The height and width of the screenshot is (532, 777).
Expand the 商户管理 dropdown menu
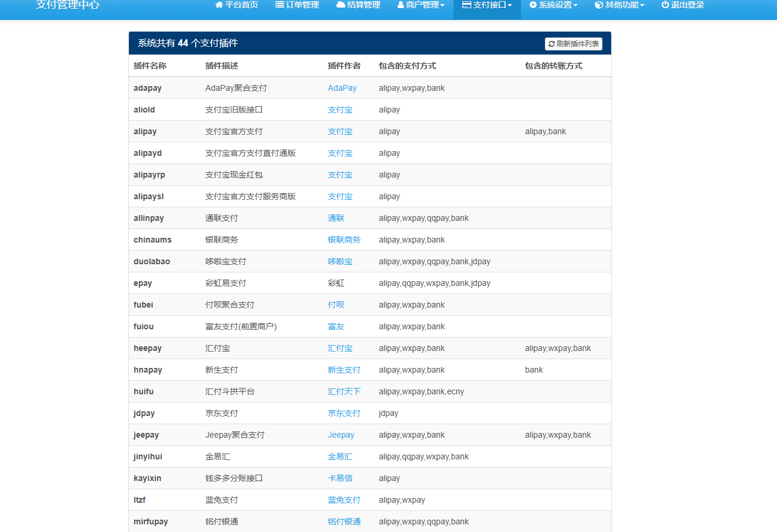tap(421, 5)
